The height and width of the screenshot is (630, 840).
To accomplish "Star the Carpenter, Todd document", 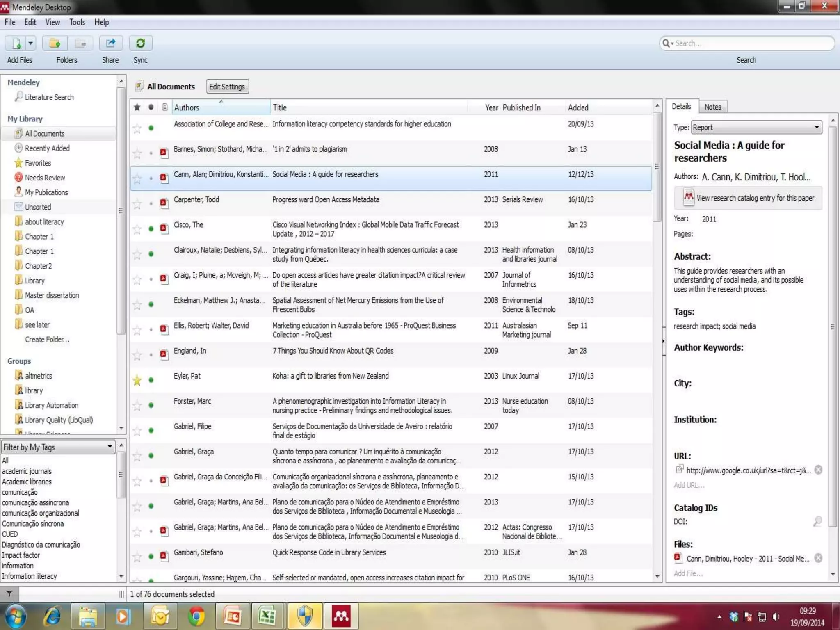I will coord(137,204).
